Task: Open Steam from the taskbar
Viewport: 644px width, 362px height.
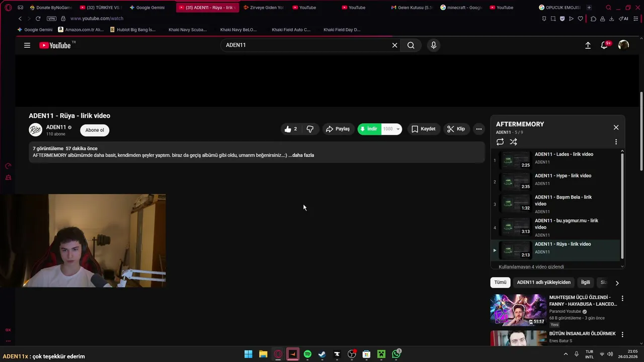Action: [x=322, y=354]
